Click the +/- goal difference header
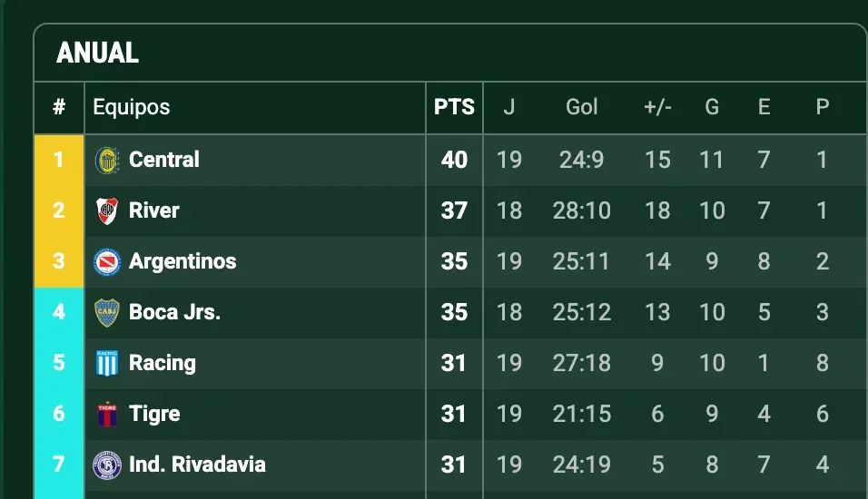This screenshot has height=499, width=868. (x=657, y=107)
